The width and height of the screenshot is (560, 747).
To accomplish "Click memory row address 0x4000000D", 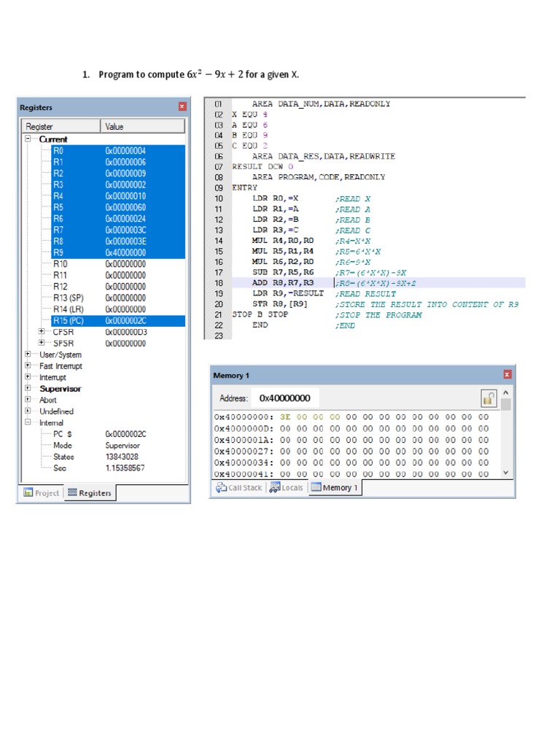I will [x=244, y=428].
